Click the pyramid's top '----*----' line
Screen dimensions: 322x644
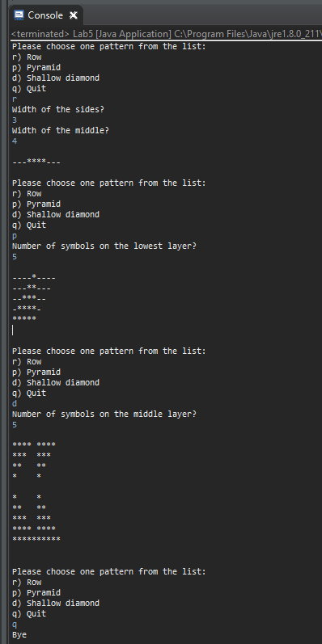point(34,278)
